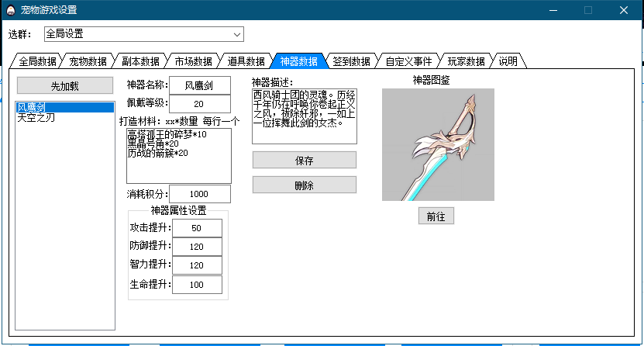Click the 前往 button below image
Viewport: 644px width, 346px height.
[x=436, y=216]
